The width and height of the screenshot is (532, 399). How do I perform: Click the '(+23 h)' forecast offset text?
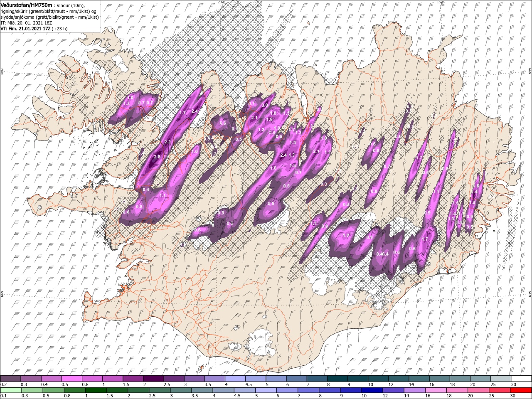coord(60,29)
